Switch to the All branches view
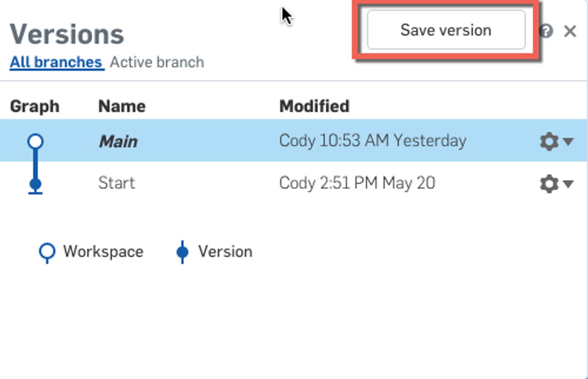Viewport: 588px width, 379px height. 56,62
